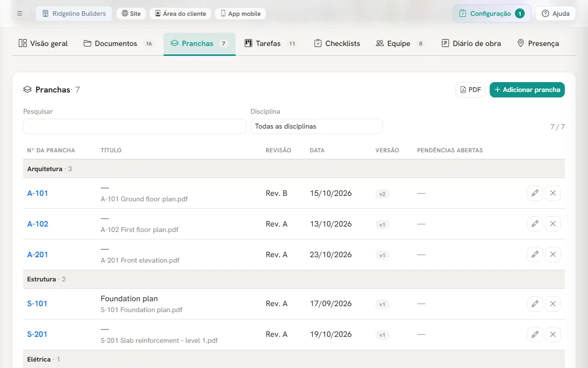Open sheet S-101 link
This screenshot has width=588, height=368.
point(37,304)
